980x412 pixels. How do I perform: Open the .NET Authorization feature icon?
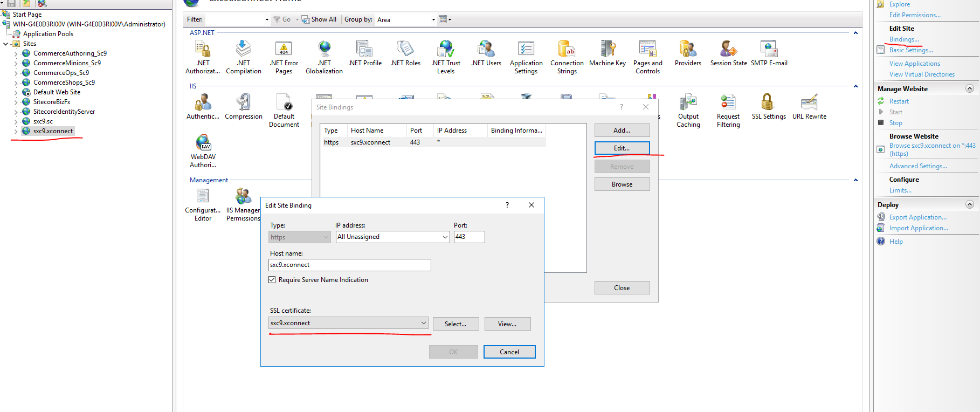pyautogui.click(x=203, y=57)
